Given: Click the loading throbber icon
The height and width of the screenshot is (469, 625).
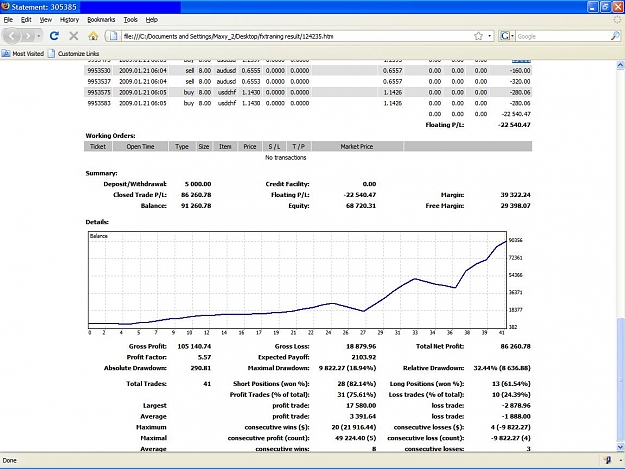Looking at the screenshot, I should pos(617,20).
